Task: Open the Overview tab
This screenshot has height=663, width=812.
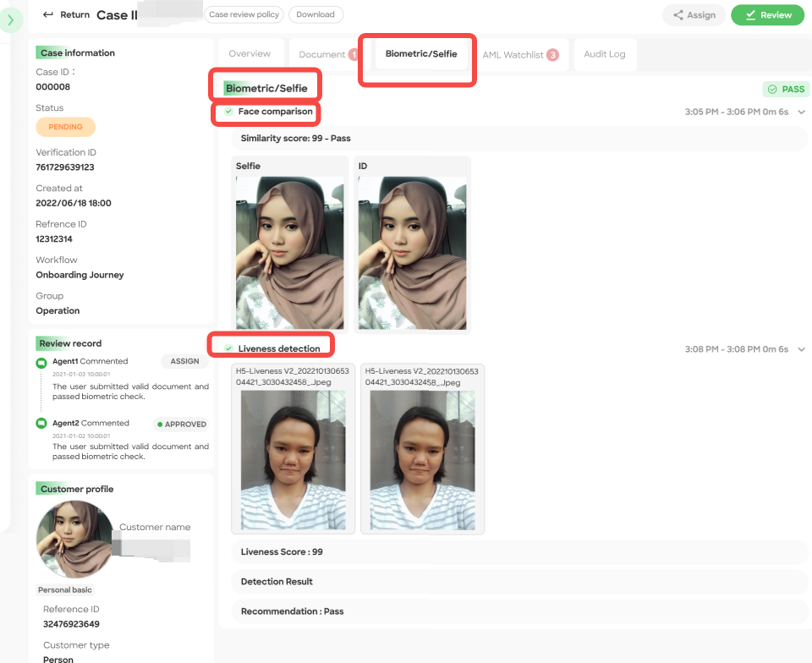Action: pyautogui.click(x=250, y=54)
